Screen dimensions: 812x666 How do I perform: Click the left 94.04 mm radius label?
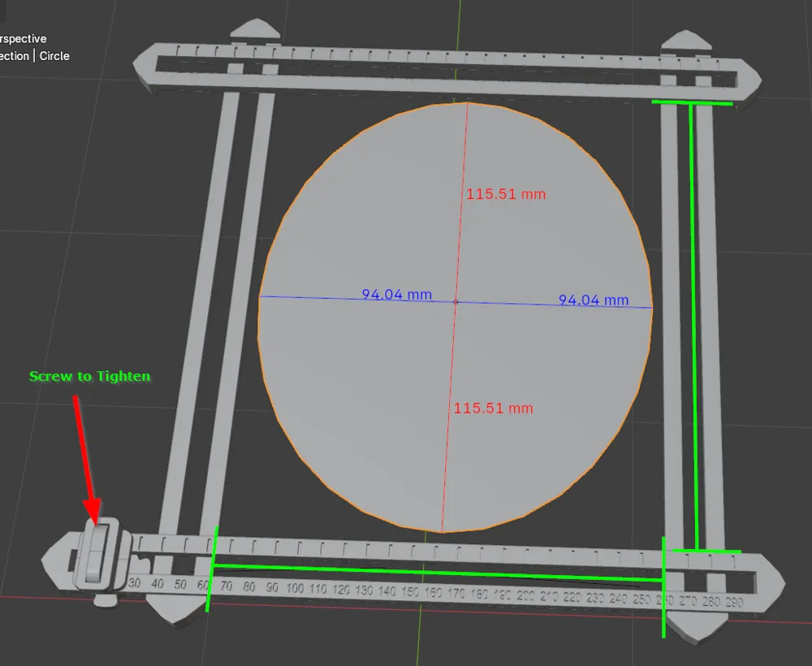396,295
